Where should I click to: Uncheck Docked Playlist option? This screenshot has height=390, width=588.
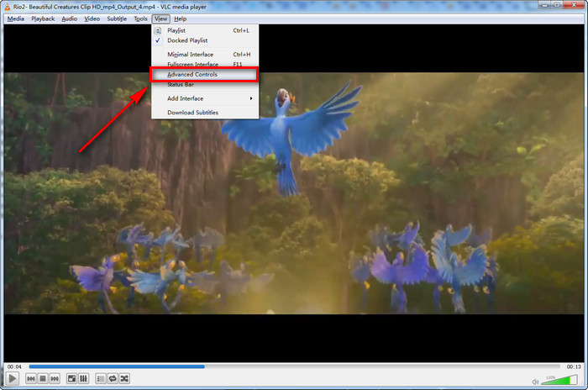coord(205,40)
